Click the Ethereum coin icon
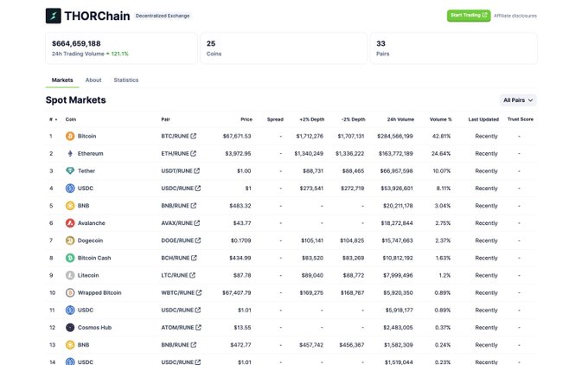 point(70,153)
